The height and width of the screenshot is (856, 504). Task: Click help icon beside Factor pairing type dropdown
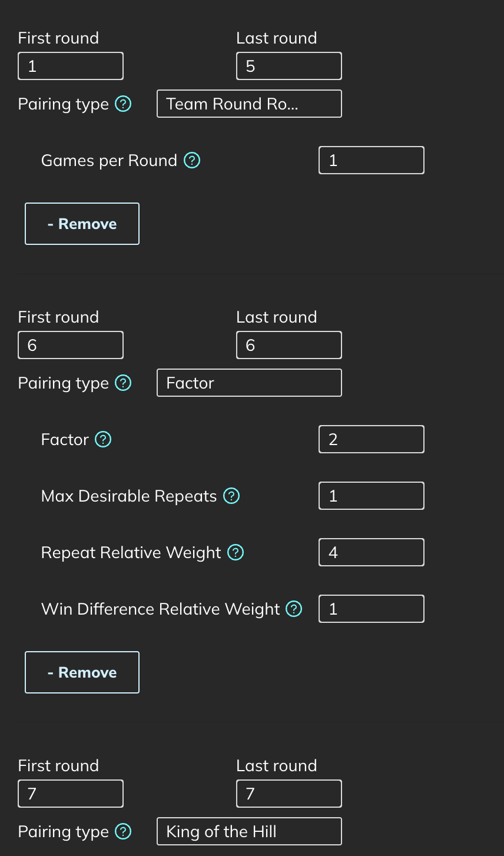pos(123,383)
